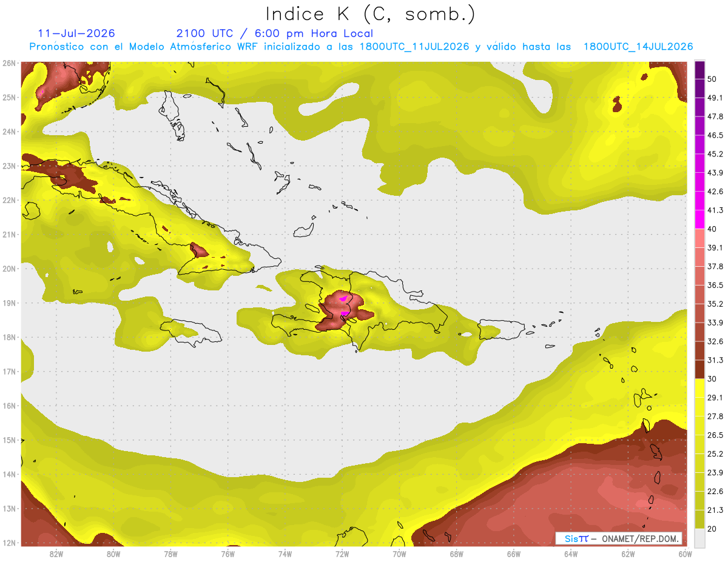This screenshot has width=728, height=562.
Task: Click legend value '50'
Action: [713, 79]
